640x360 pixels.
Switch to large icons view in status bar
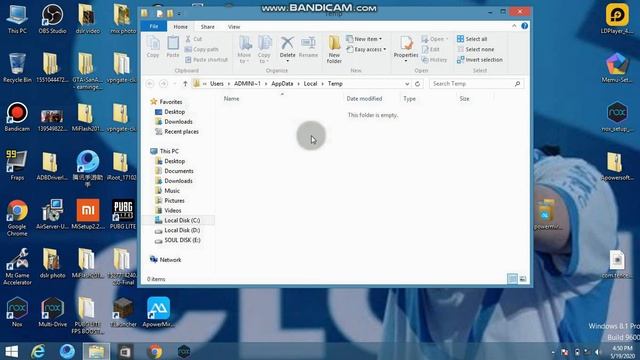tap(522, 279)
